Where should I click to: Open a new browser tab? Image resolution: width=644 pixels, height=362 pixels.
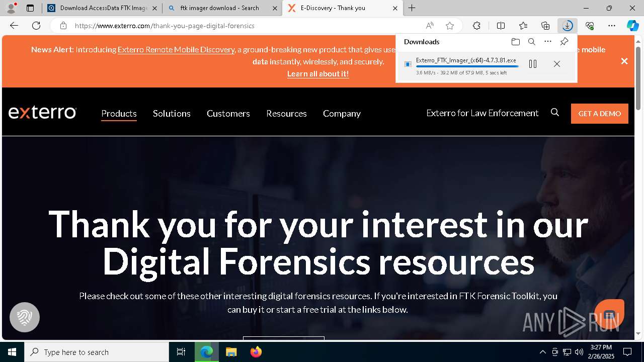coord(412,8)
